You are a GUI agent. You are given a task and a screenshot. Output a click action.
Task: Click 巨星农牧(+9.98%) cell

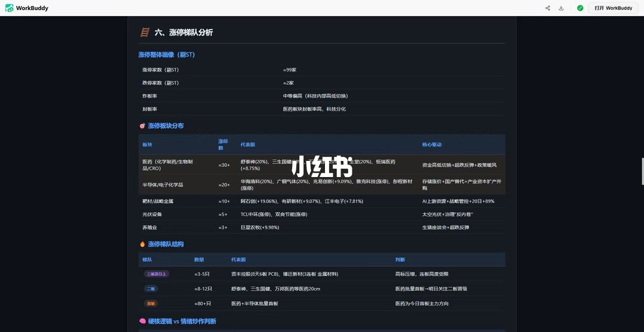pyautogui.click(x=260, y=227)
